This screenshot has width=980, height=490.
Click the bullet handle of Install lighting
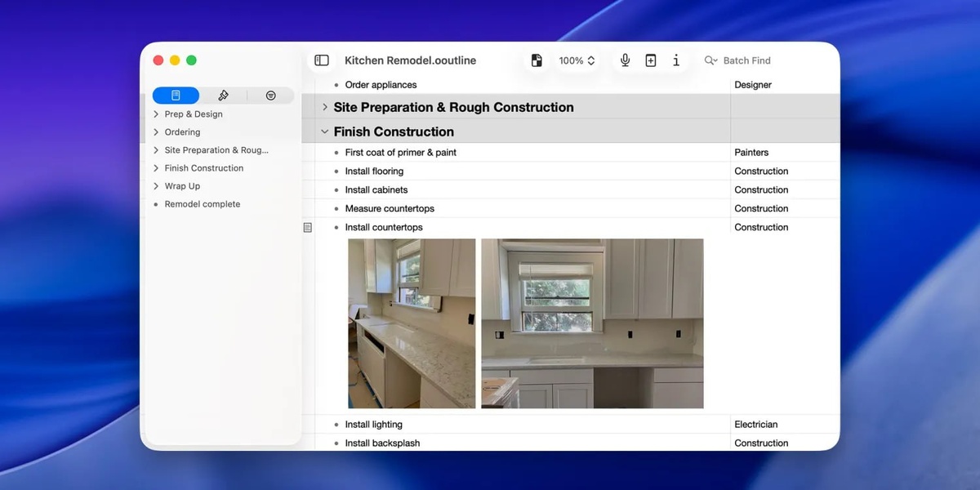(x=336, y=425)
